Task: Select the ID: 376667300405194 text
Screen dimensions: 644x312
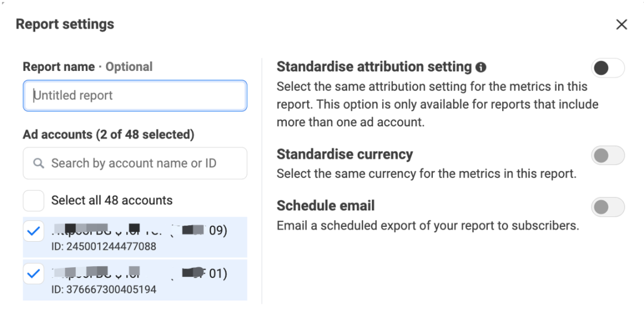Action: [104, 290]
